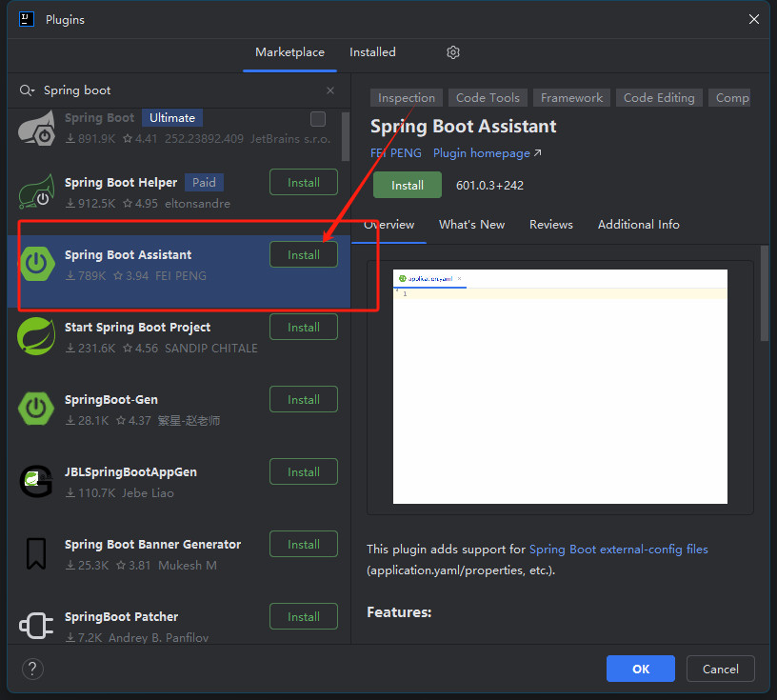Select the SpringBoot-Gen list title

[x=111, y=400]
